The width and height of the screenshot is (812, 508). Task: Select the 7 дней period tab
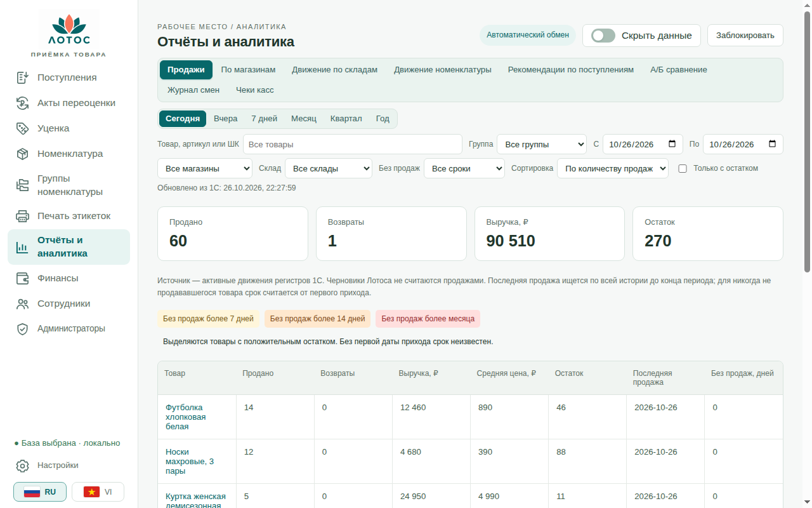point(265,119)
